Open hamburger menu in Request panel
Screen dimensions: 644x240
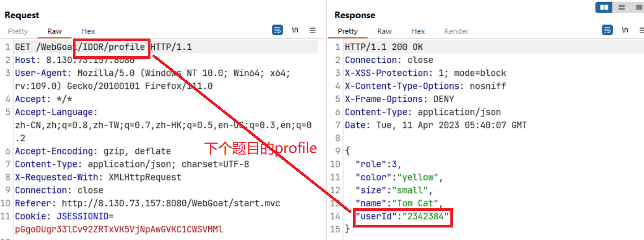[312, 30]
